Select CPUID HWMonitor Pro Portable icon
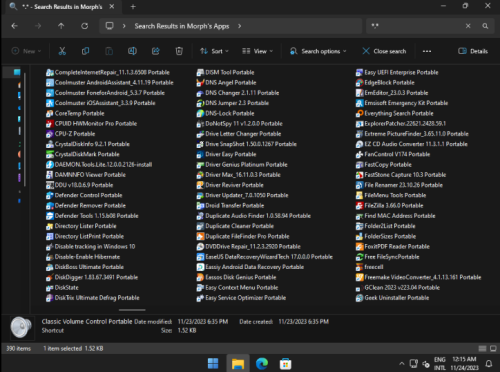This screenshot has width=500, height=372. click(50, 124)
